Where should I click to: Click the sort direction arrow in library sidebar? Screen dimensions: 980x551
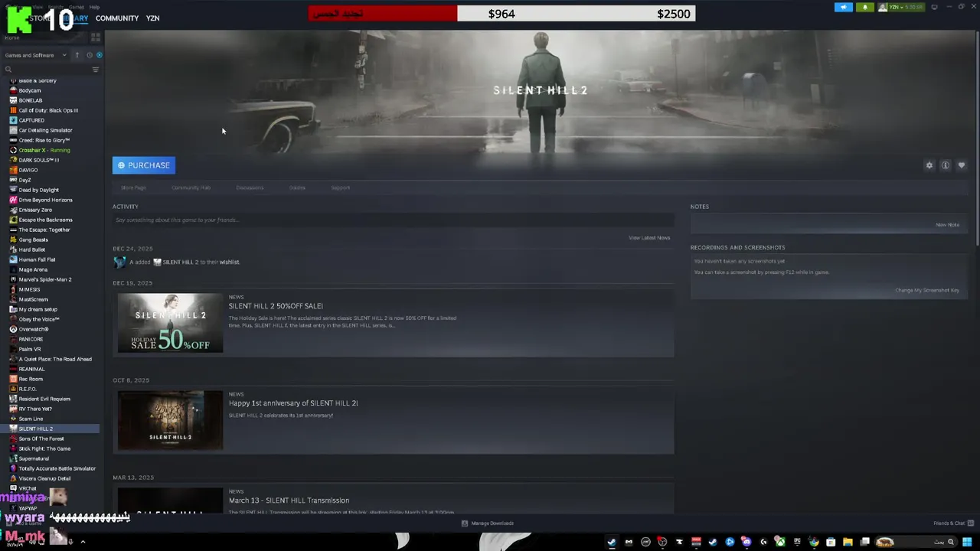pos(77,55)
